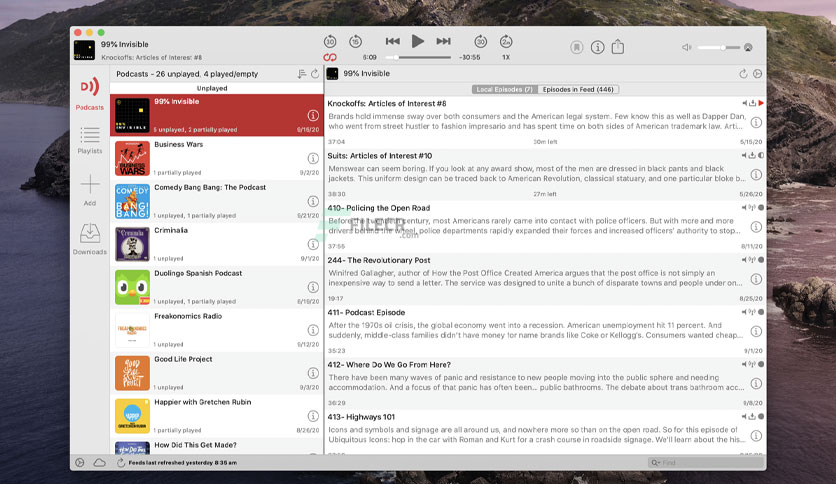Open the Suits: Articles of Interest #10 episode

pyautogui.click(x=545, y=174)
